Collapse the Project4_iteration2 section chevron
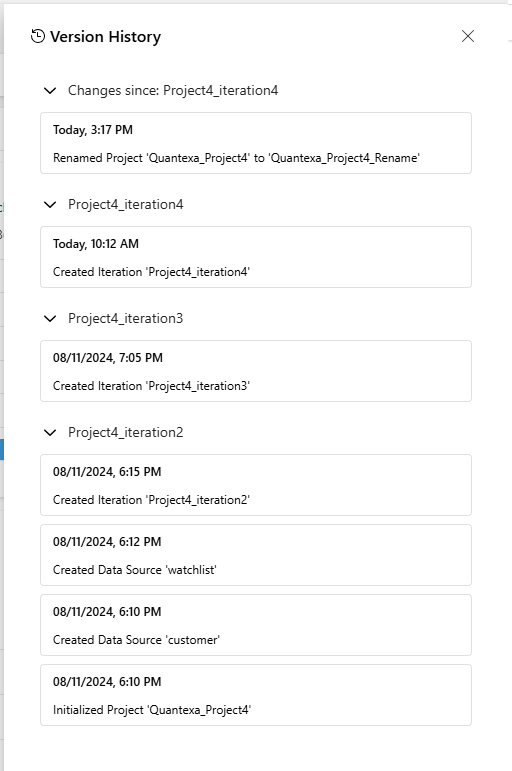The image size is (512, 771). (x=50, y=433)
